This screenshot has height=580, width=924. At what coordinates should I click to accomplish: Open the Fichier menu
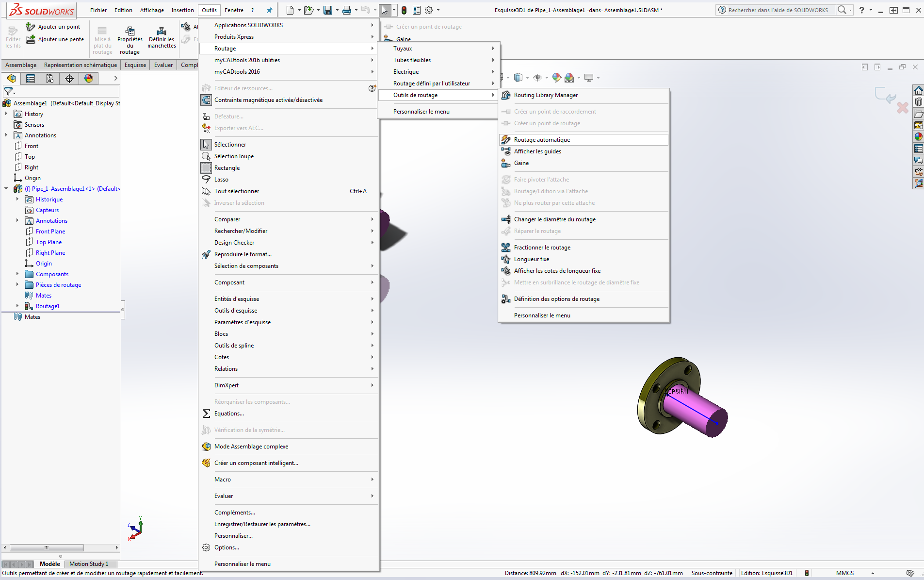tap(98, 10)
